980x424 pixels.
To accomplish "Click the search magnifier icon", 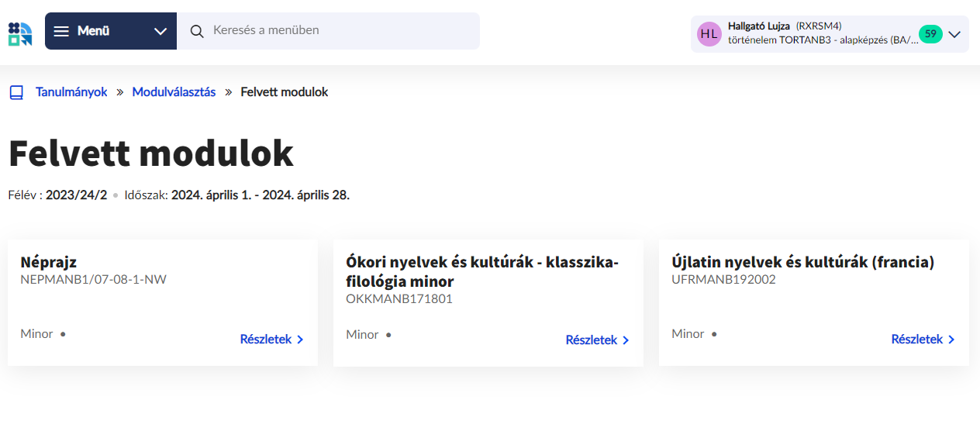I will coord(197,31).
